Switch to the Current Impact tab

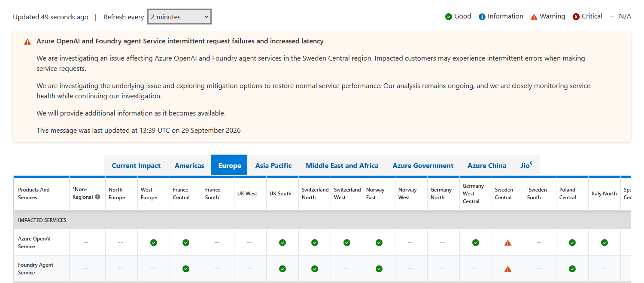click(x=136, y=165)
